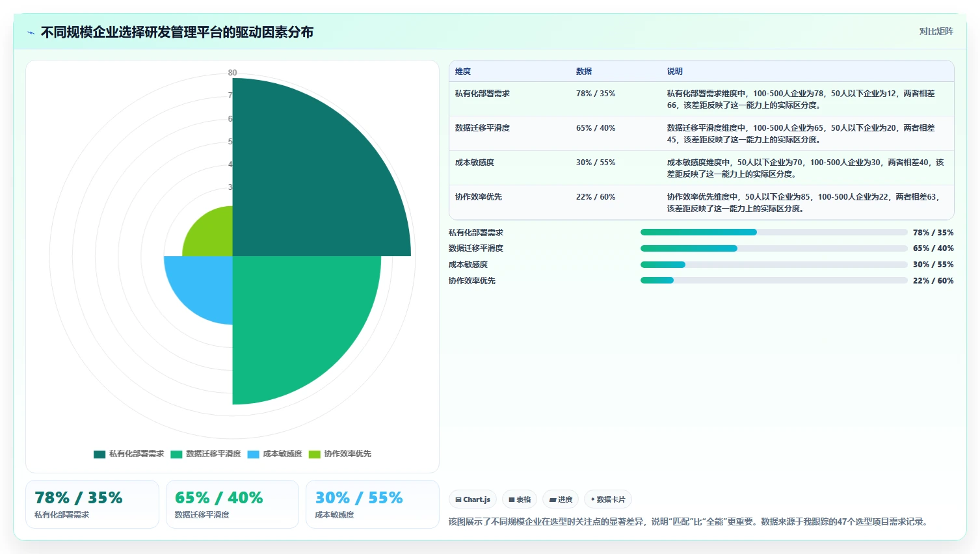Click table cell 成本敏感度

point(475,163)
